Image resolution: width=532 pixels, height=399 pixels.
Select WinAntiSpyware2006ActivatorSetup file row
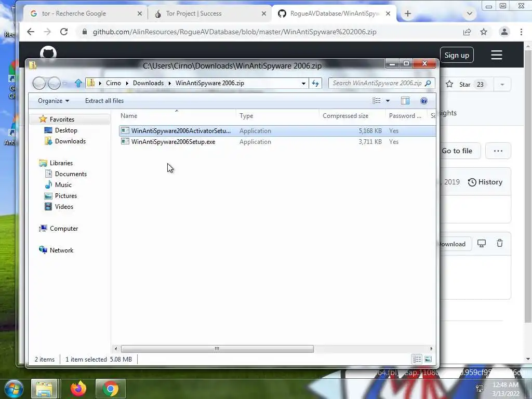click(277, 130)
